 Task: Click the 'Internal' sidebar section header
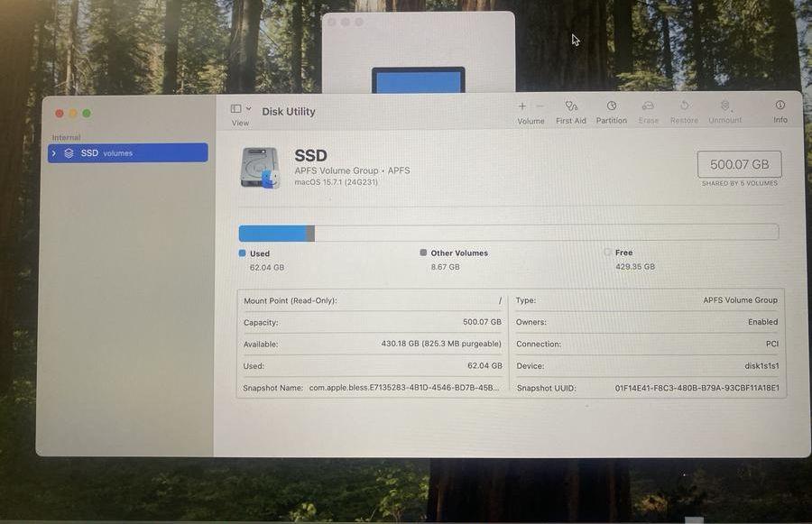pos(66,137)
